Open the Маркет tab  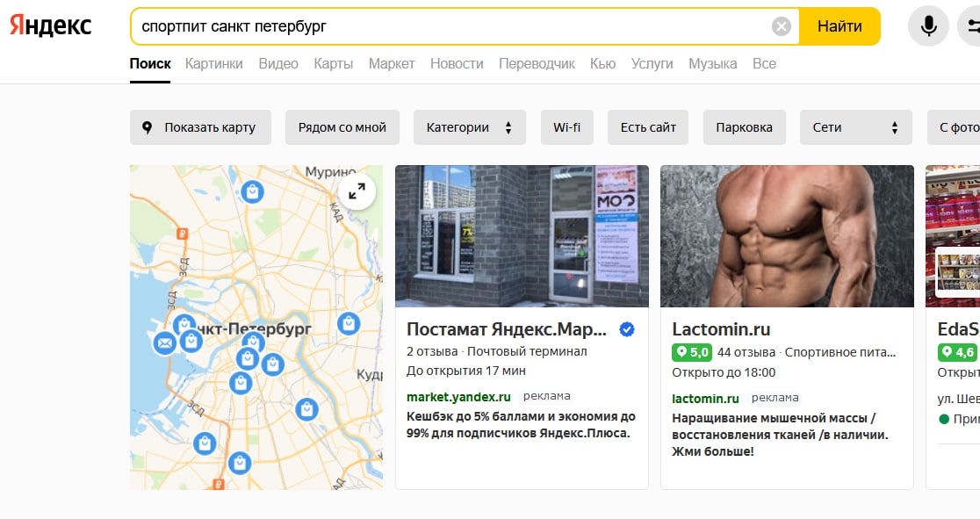coord(392,64)
